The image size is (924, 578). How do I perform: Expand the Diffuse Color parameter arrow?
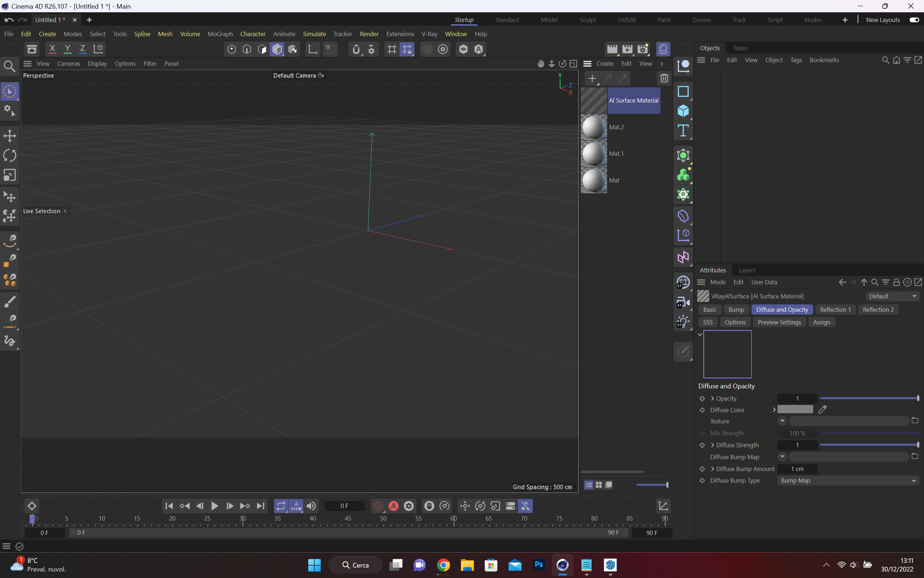(x=774, y=410)
